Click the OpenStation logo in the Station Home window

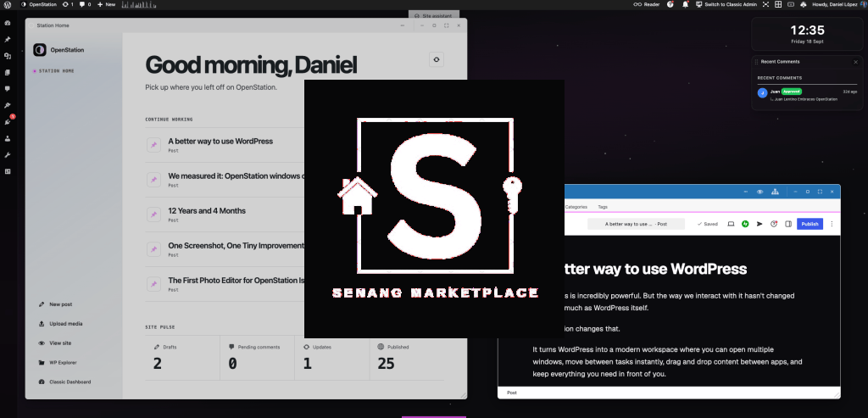click(39, 50)
